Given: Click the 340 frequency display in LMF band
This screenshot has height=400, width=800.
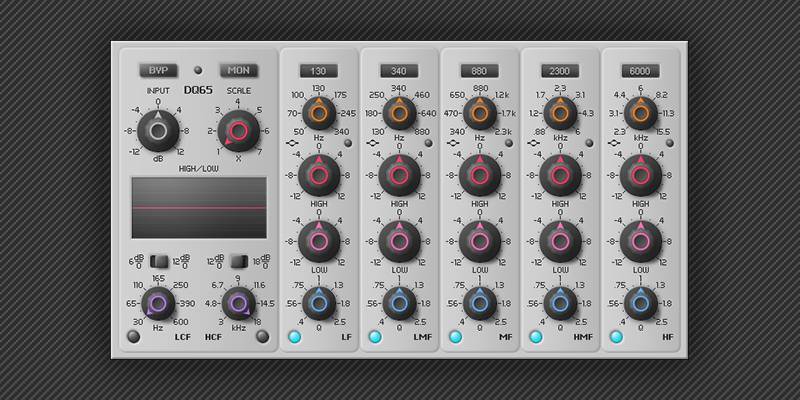Looking at the screenshot, I should point(399,71).
